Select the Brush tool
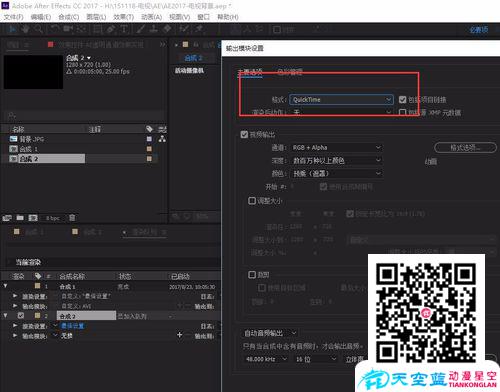500x392 pixels. 140,29
